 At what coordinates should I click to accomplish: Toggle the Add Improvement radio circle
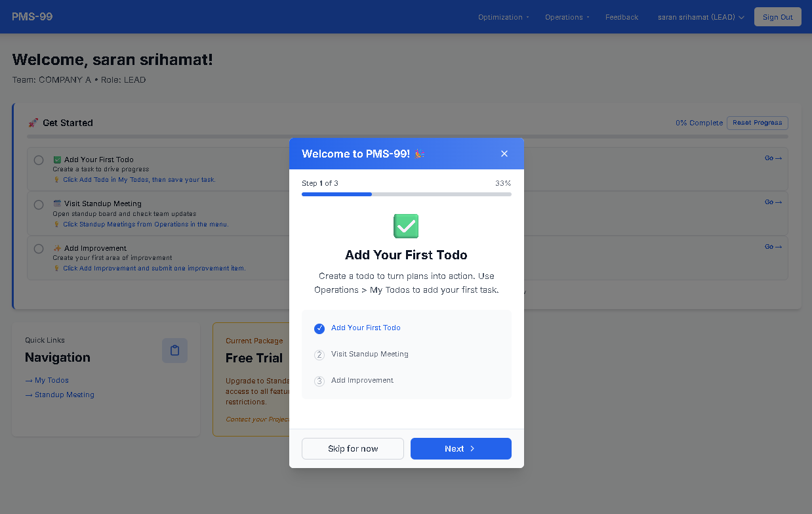point(39,249)
